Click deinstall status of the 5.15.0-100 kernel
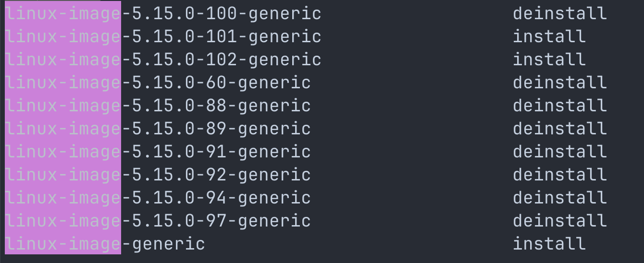The height and width of the screenshot is (263, 644). 560,13
